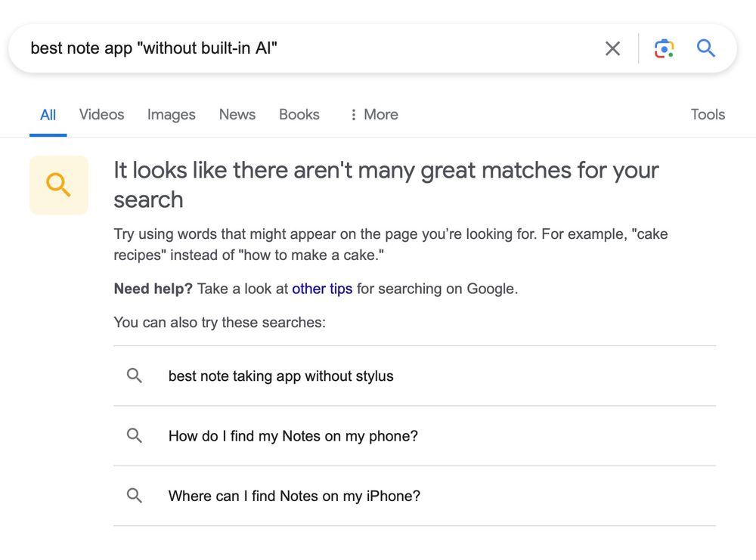Click the magnifier icon beside 'Where can I find Notes on my iPhone?'
This screenshot has width=756, height=560.
tap(135, 496)
